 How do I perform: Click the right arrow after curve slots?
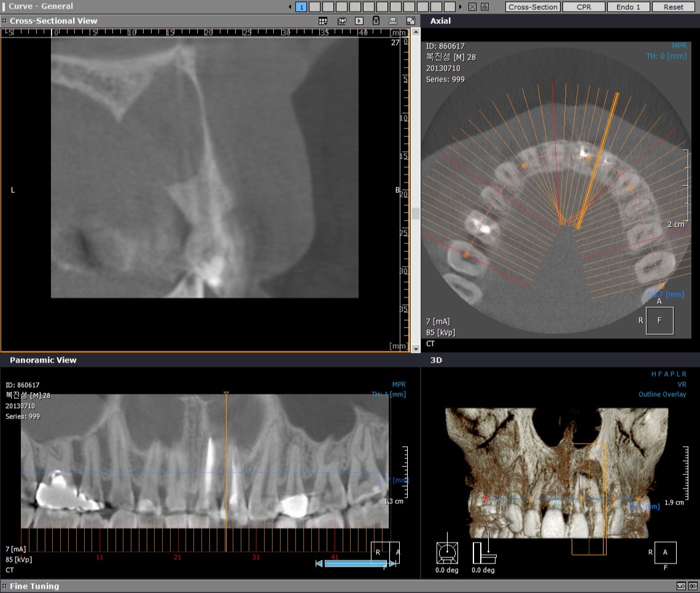461,7
